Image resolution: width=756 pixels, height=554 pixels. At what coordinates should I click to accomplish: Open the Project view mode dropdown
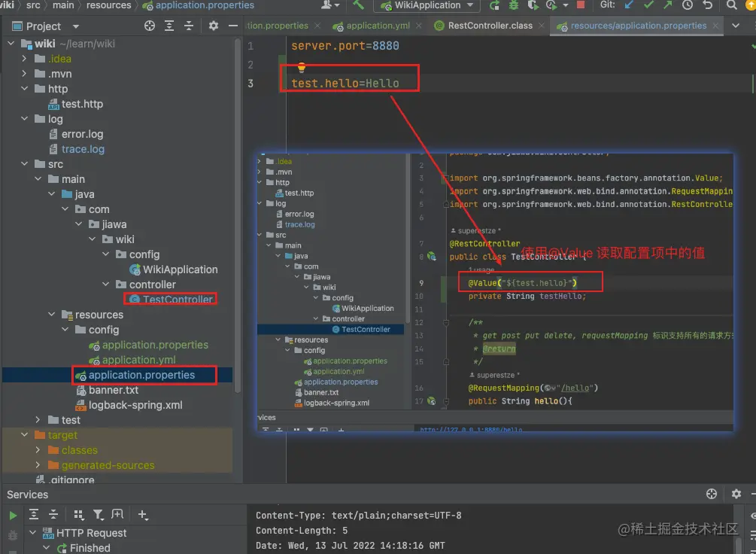(76, 26)
